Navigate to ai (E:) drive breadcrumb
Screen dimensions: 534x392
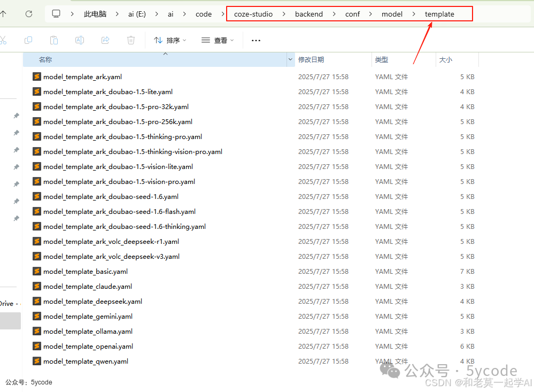coord(137,14)
